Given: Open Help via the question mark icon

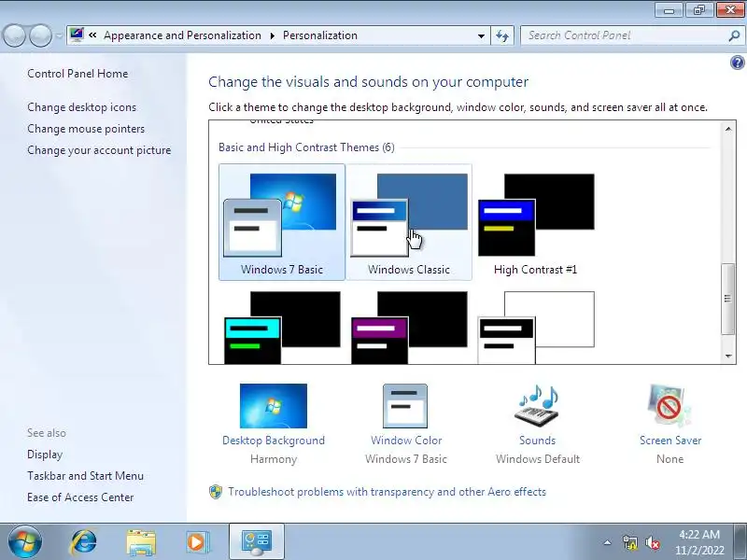Looking at the screenshot, I should 737,63.
